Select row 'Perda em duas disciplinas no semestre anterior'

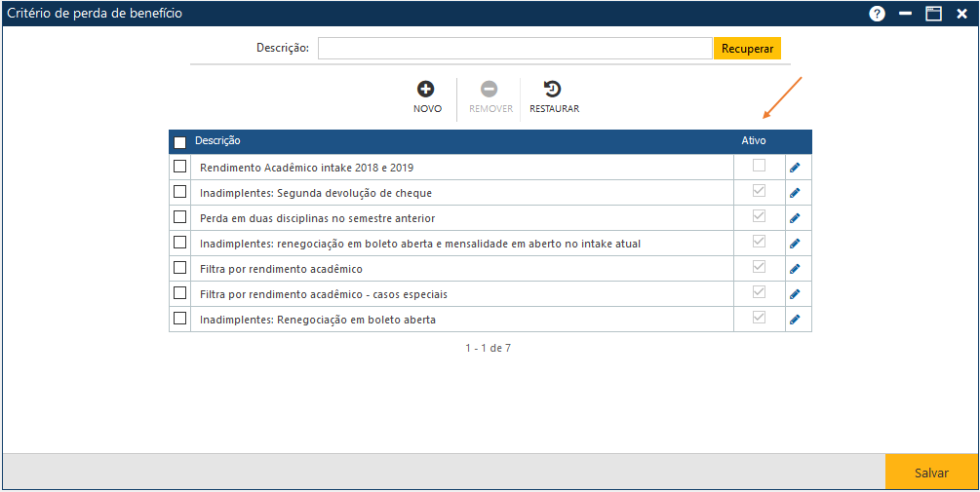pyautogui.click(x=179, y=217)
